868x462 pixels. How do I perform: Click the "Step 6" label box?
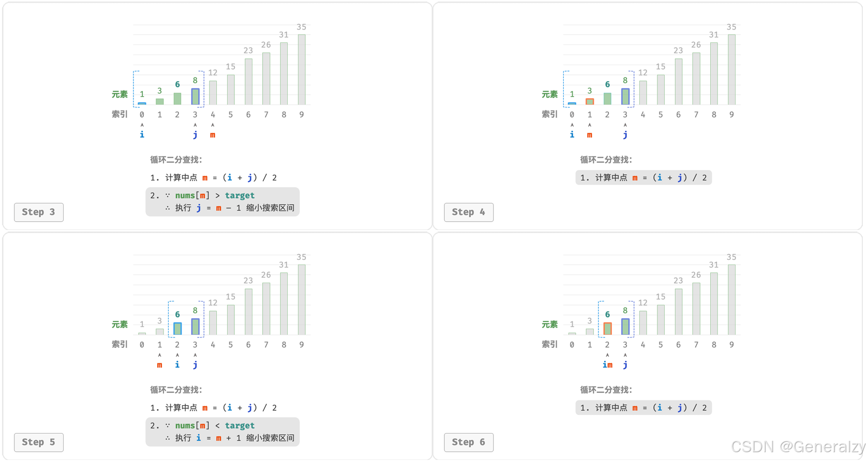coord(469,442)
